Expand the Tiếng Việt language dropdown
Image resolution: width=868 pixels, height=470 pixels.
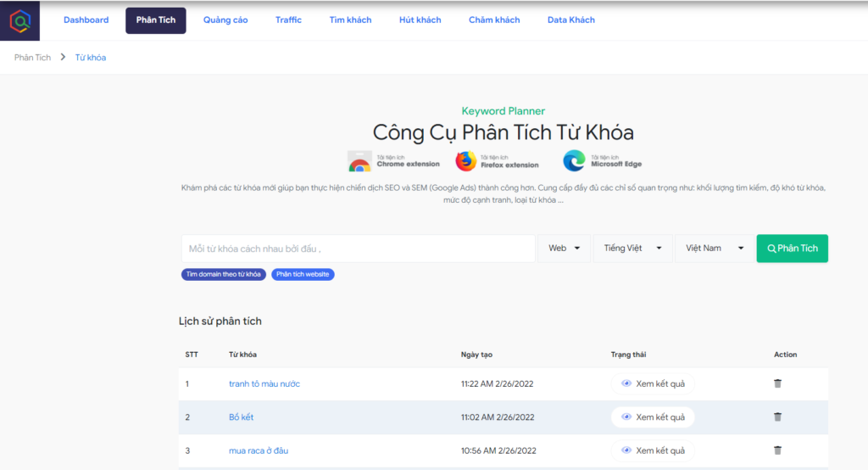(632, 249)
